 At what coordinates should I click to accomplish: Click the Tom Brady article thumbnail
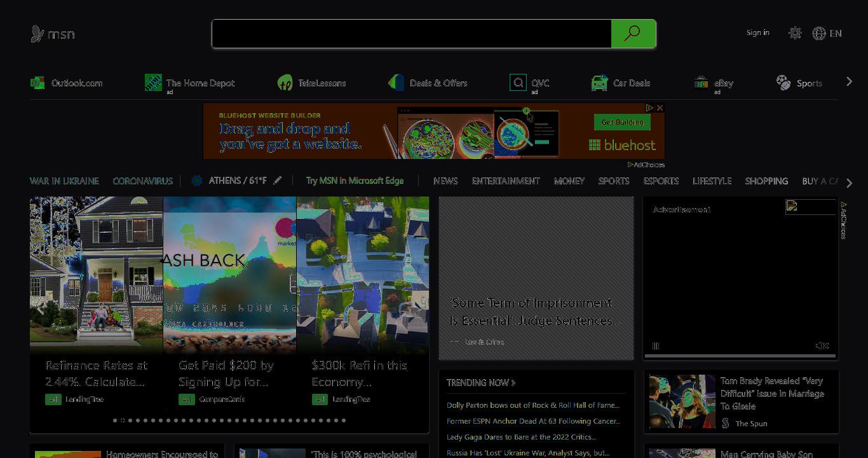pyautogui.click(x=682, y=401)
